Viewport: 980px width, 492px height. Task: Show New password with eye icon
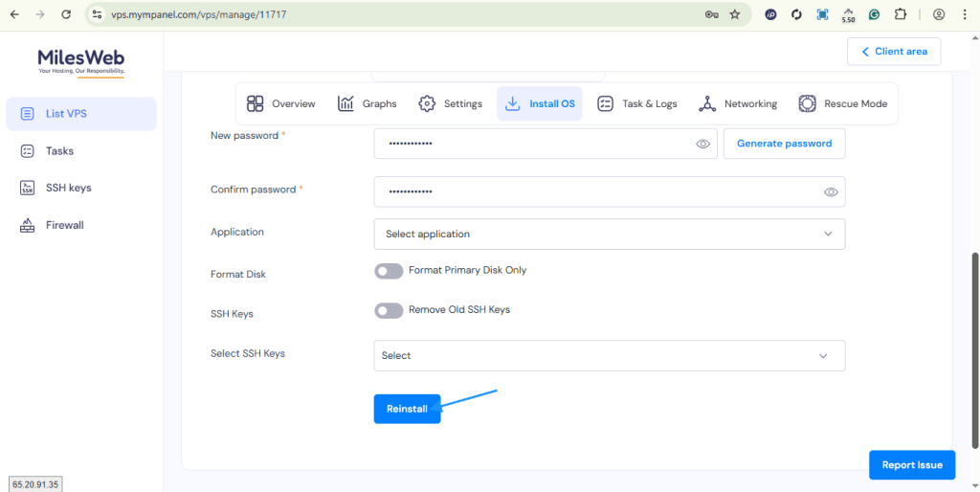tap(702, 144)
